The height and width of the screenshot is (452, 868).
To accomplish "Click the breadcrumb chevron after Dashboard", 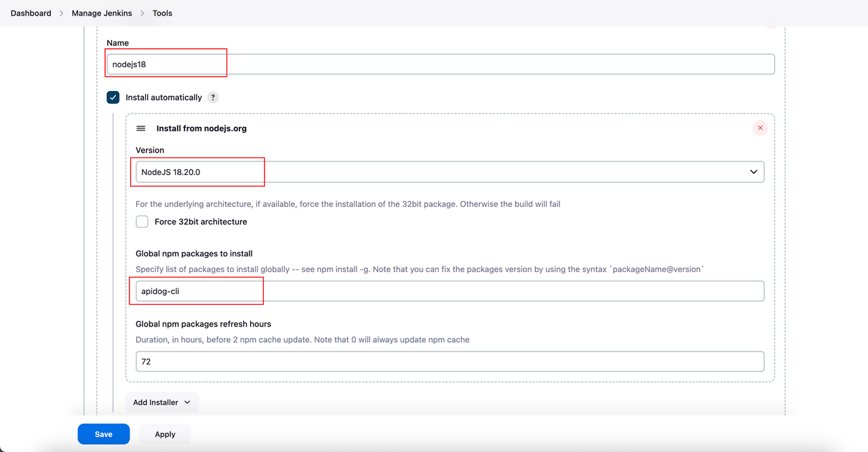I will point(62,13).
